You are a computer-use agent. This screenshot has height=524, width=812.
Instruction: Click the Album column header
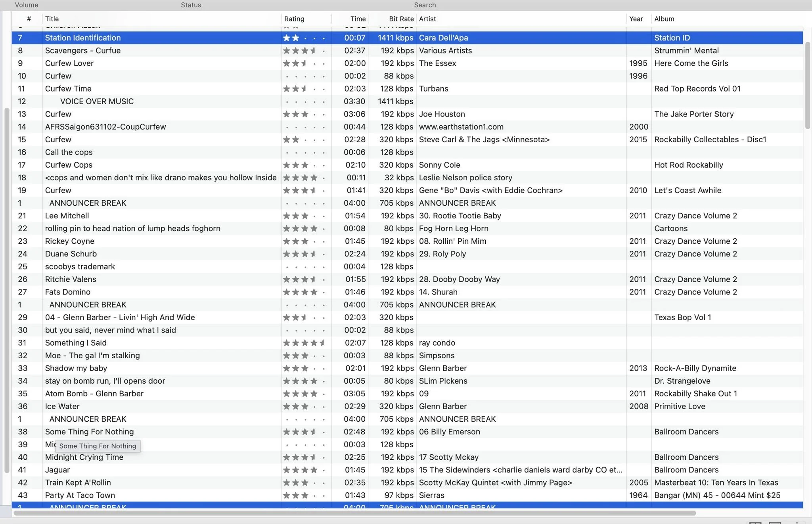point(664,19)
